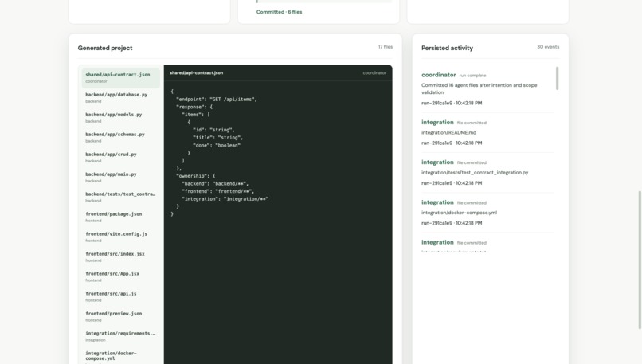642x364 pixels.
Task: Open frontend/package.json file
Action: pyautogui.click(x=121, y=217)
